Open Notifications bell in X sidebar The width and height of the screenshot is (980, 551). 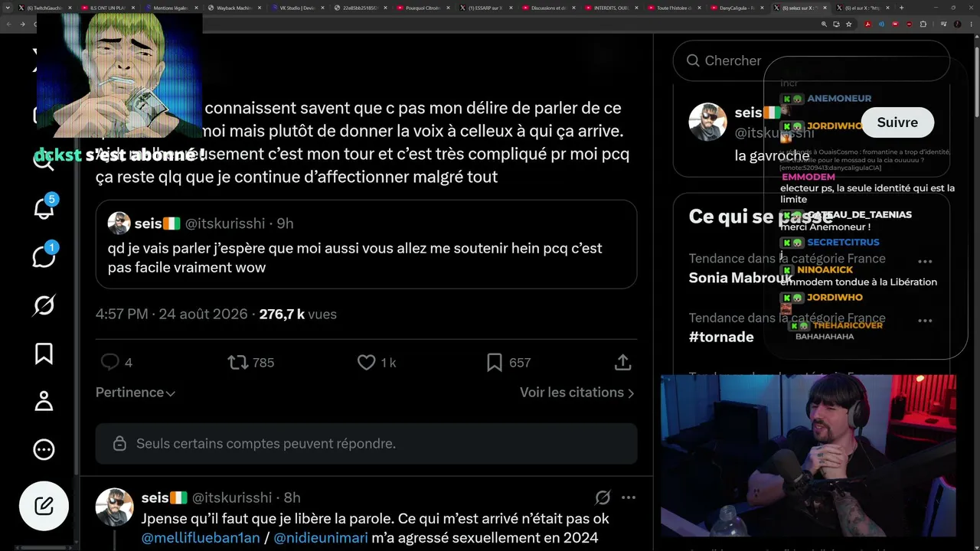click(x=44, y=208)
